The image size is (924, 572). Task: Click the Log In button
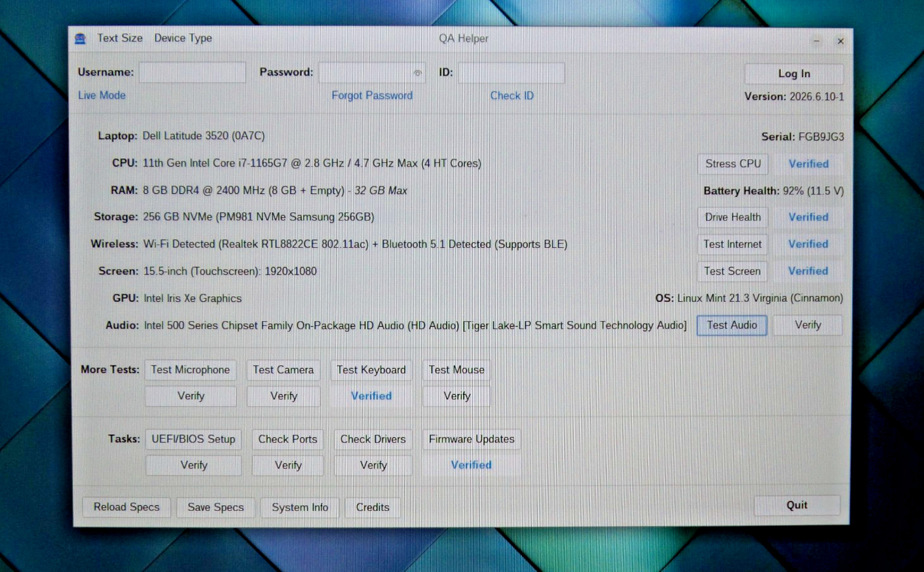point(794,74)
